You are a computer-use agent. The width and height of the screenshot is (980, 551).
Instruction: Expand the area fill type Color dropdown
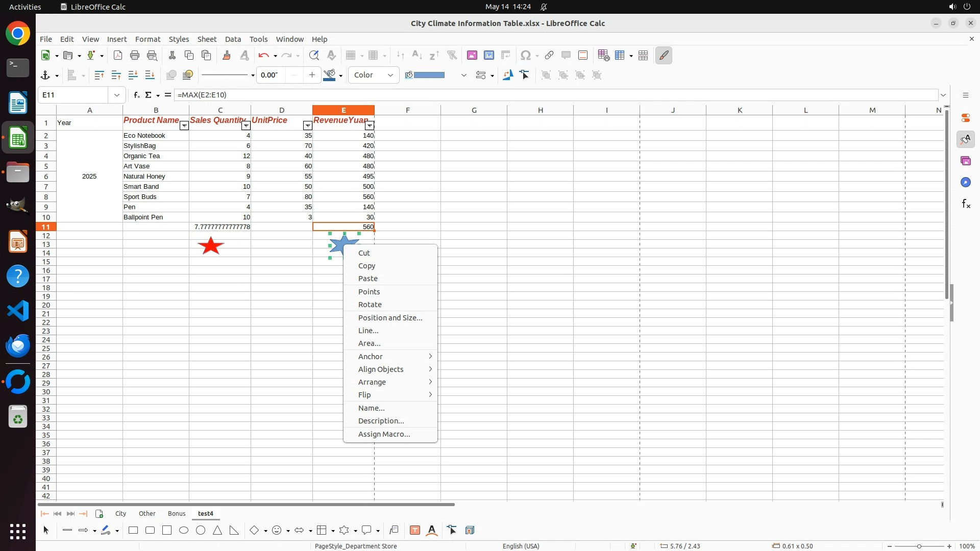coord(390,76)
